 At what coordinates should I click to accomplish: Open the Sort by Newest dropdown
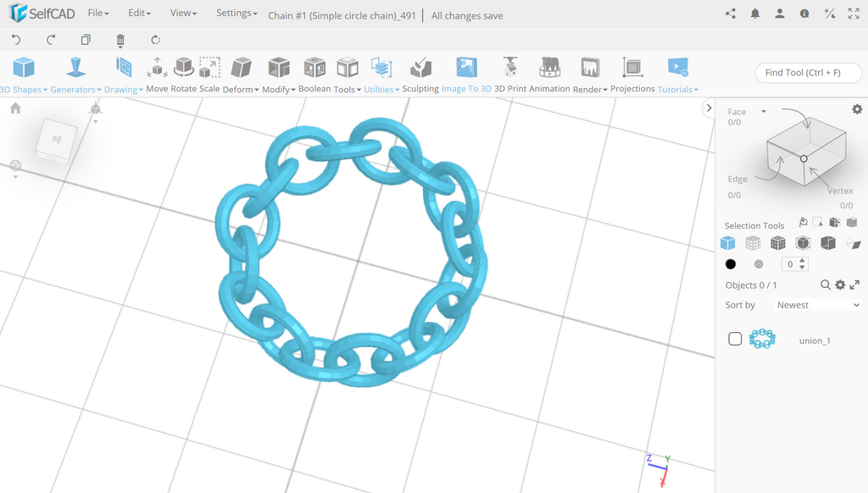[815, 305]
